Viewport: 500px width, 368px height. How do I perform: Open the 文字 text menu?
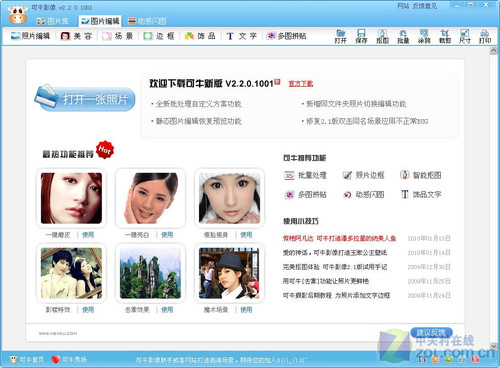click(x=242, y=36)
